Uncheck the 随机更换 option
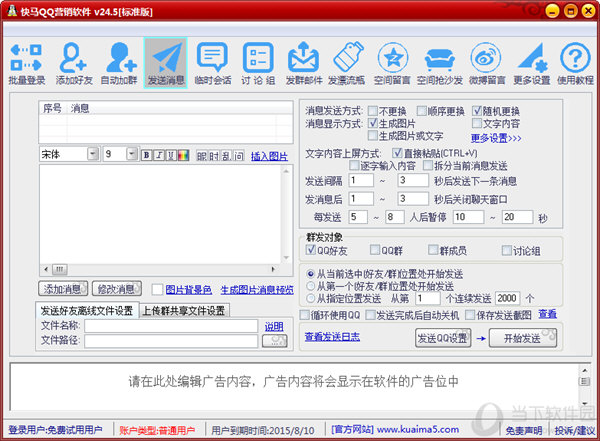 (x=477, y=111)
